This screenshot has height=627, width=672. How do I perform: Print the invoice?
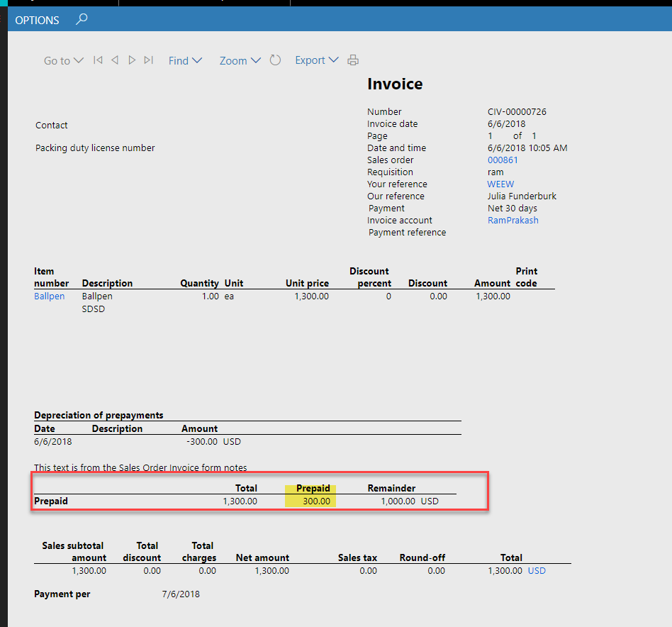(x=352, y=60)
